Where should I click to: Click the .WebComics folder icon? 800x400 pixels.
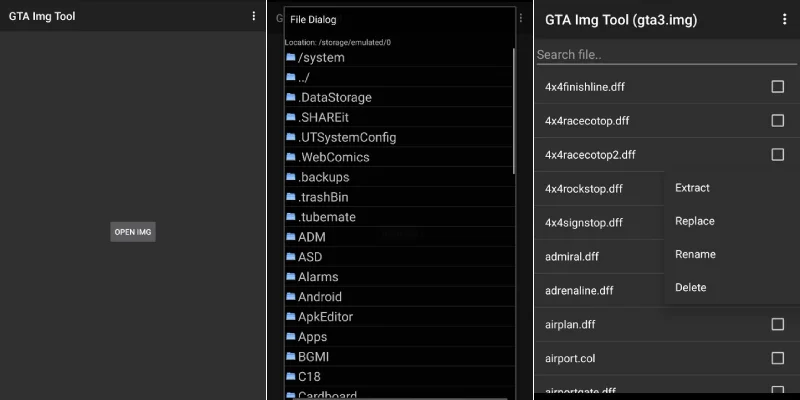pyautogui.click(x=291, y=157)
